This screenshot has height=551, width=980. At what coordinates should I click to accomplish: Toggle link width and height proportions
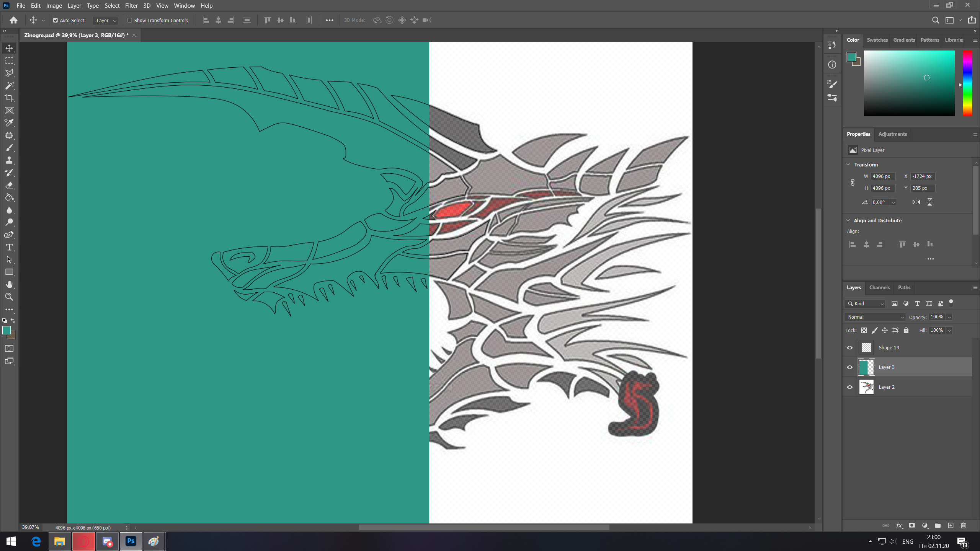point(853,183)
